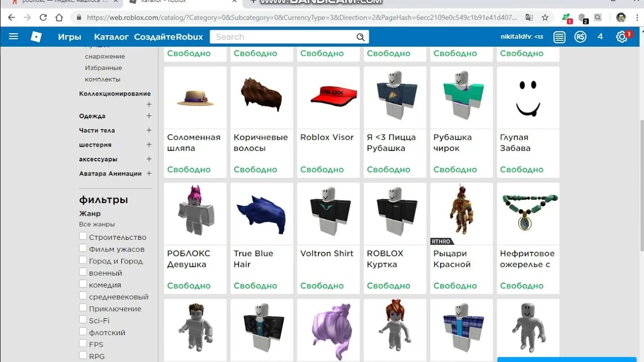This screenshot has height=362, width=644.
Task: Open the True Blue Hair thumbnail
Action: pyautogui.click(x=262, y=214)
